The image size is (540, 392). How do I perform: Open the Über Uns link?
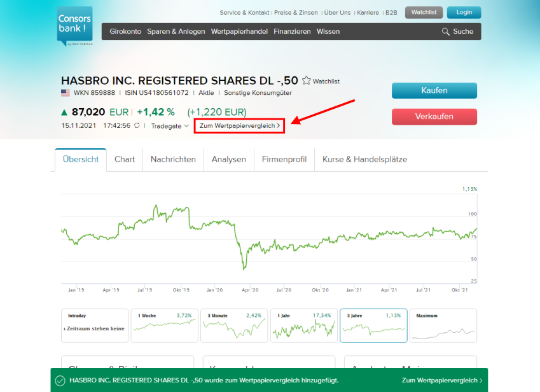337,13
